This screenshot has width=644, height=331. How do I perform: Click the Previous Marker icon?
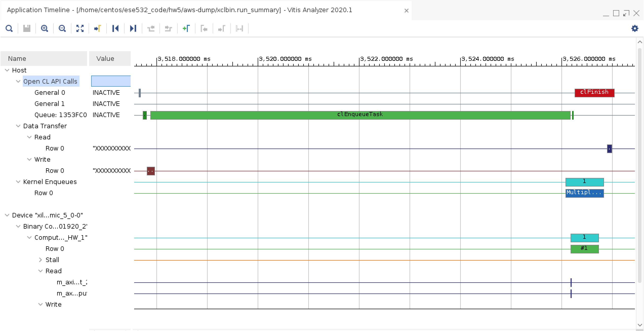[204, 28]
